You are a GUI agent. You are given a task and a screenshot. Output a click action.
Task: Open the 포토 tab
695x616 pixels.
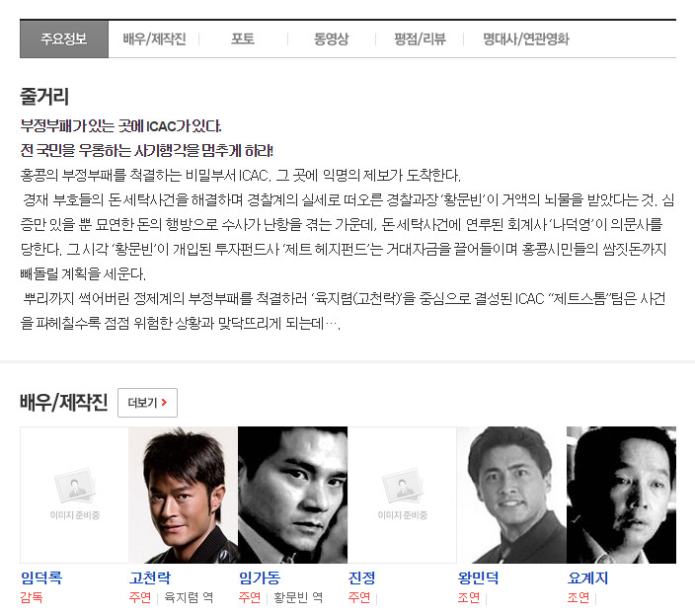tap(243, 39)
